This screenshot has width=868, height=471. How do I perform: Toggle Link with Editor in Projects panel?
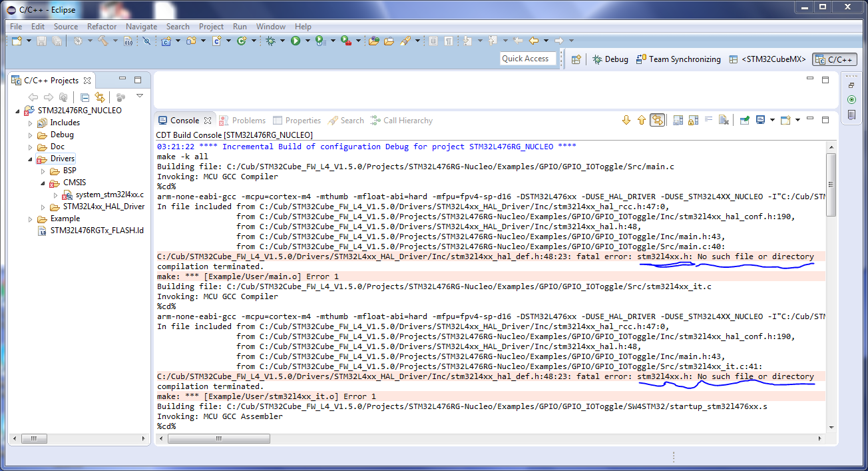click(100, 97)
